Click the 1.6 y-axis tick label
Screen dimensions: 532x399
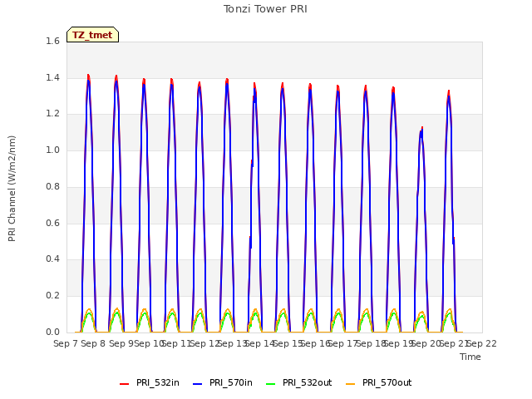(x=52, y=41)
